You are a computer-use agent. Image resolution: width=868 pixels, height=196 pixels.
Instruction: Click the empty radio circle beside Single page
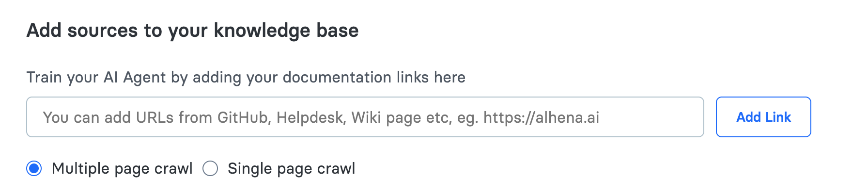click(210, 169)
